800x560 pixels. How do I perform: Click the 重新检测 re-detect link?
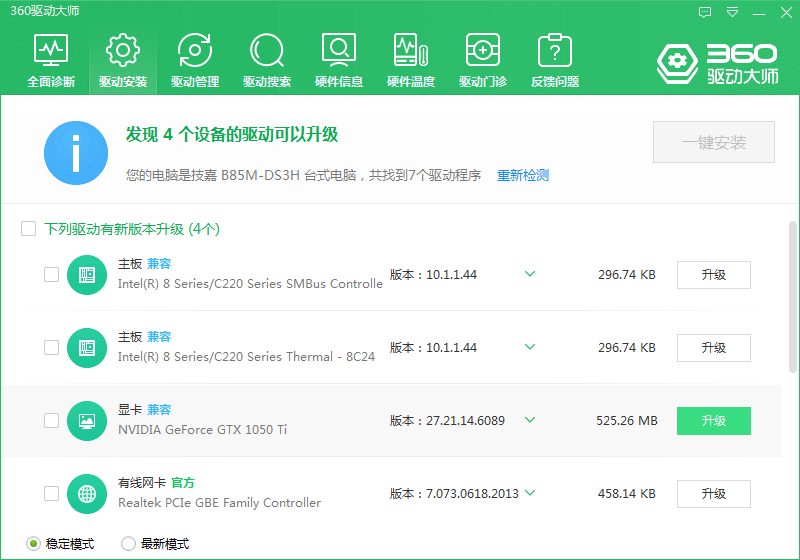[x=523, y=175]
